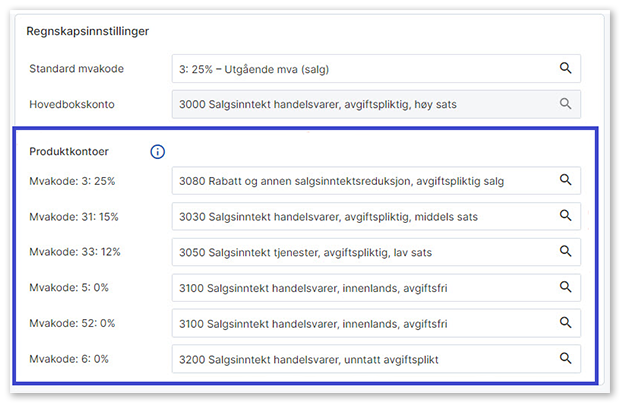
Task: Search account for Mvakode 33: 12%
Action: 565,251
